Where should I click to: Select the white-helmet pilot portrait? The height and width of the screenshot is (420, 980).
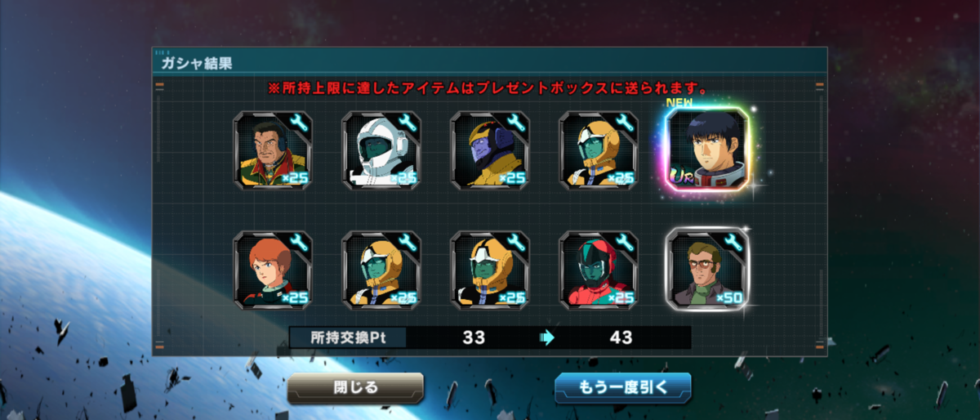[x=381, y=150]
